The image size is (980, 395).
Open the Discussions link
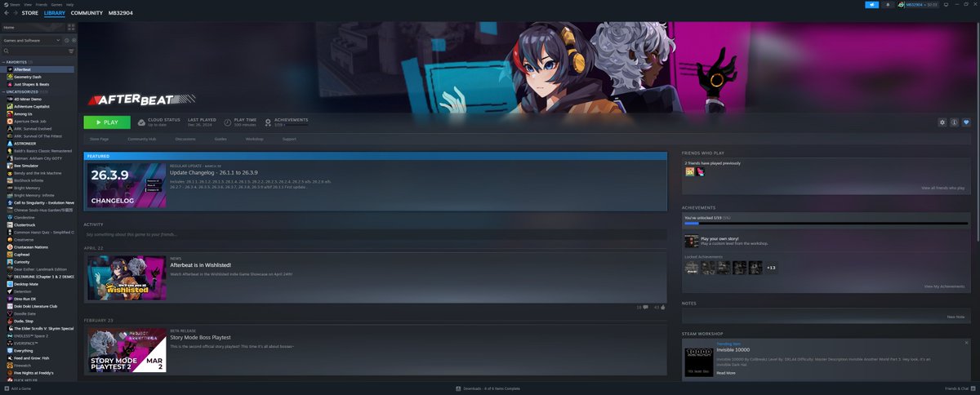pos(185,139)
